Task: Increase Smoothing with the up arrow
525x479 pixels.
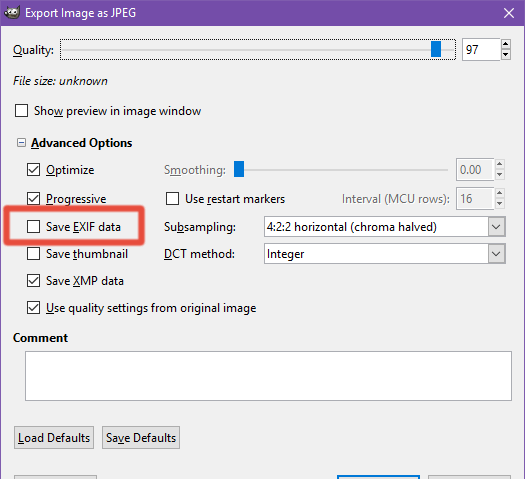Action: [500, 164]
